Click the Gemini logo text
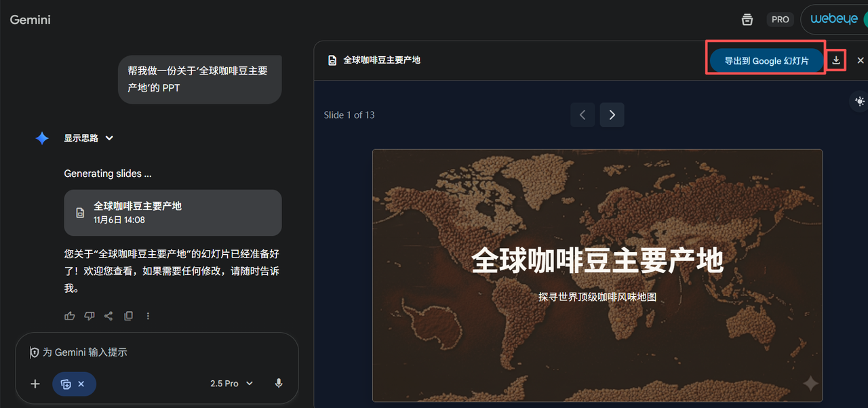Viewport: 868px width, 408px height. [31, 20]
